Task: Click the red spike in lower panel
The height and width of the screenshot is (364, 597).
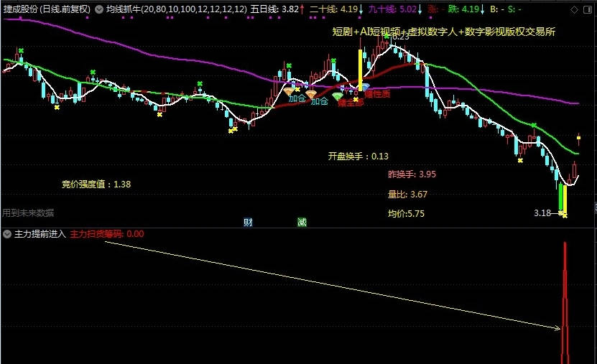Action: click(565, 303)
